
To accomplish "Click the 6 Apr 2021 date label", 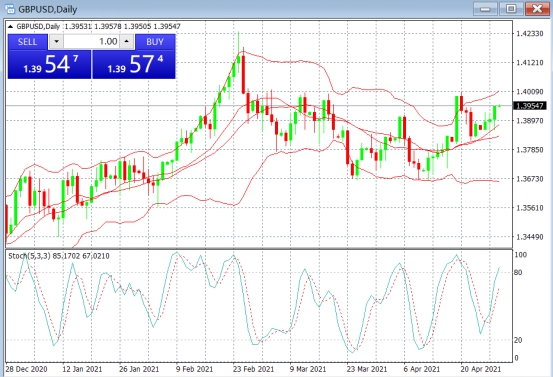I will coord(421,369).
